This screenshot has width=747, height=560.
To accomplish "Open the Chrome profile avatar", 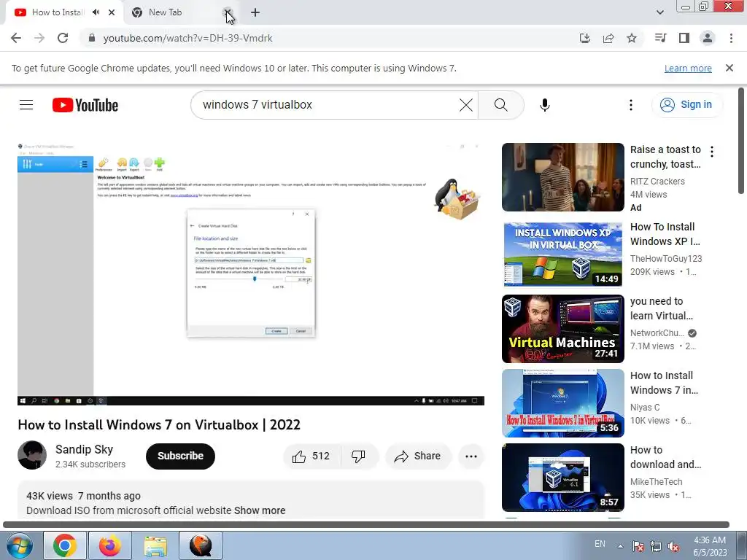I will point(708,38).
